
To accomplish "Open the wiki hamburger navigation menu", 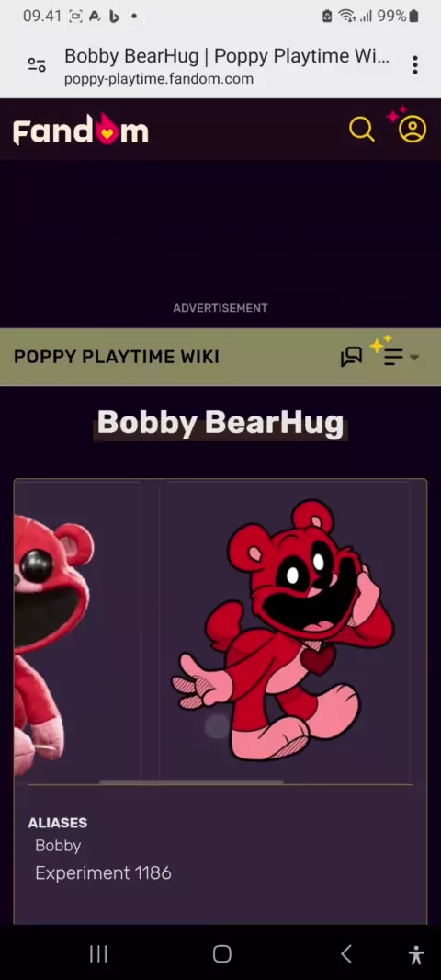I will [x=393, y=357].
